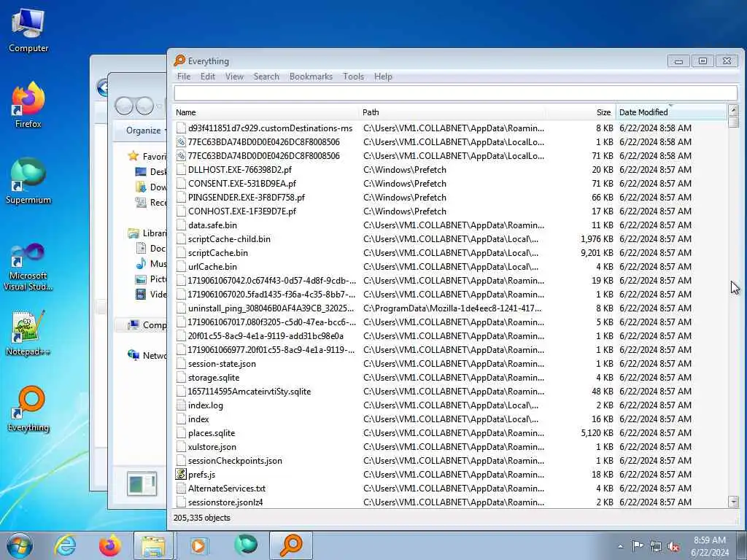Click Libraries icon in Explorer window
747x560 pixels.
tap(133, 233)
